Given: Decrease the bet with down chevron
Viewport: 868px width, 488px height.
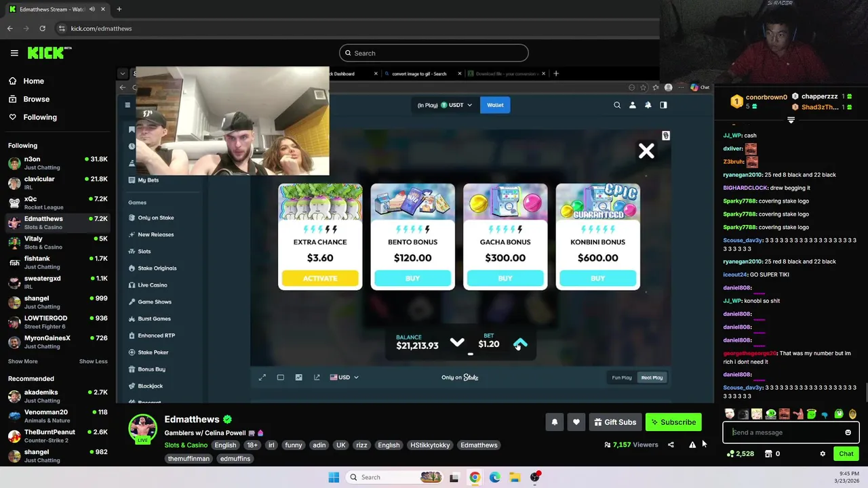Looking at the screenshot, I should pos(457,343).
